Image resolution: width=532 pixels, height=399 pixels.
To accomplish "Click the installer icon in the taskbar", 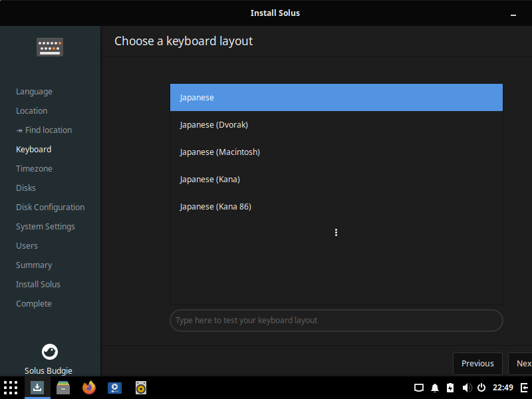I will (37, 388).
